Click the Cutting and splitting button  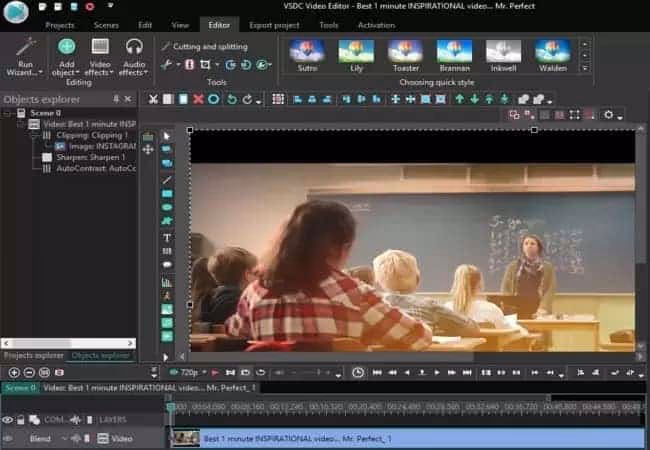205,46
